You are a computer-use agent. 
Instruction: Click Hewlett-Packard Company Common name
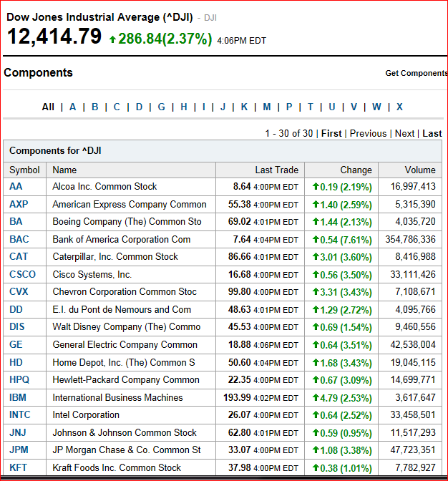[x=126, y=380]
